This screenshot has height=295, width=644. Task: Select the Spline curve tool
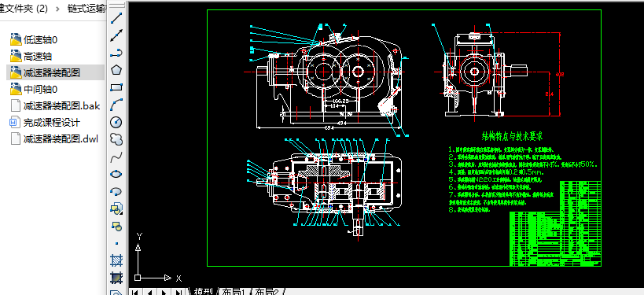[x=116, y=157]
